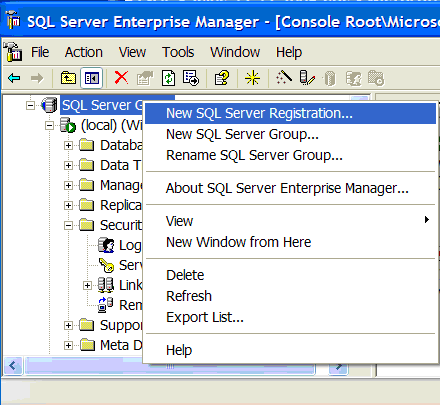Click the tree pane right scroll arrow
Screen dimensions: 440x405
click(338, 367)
